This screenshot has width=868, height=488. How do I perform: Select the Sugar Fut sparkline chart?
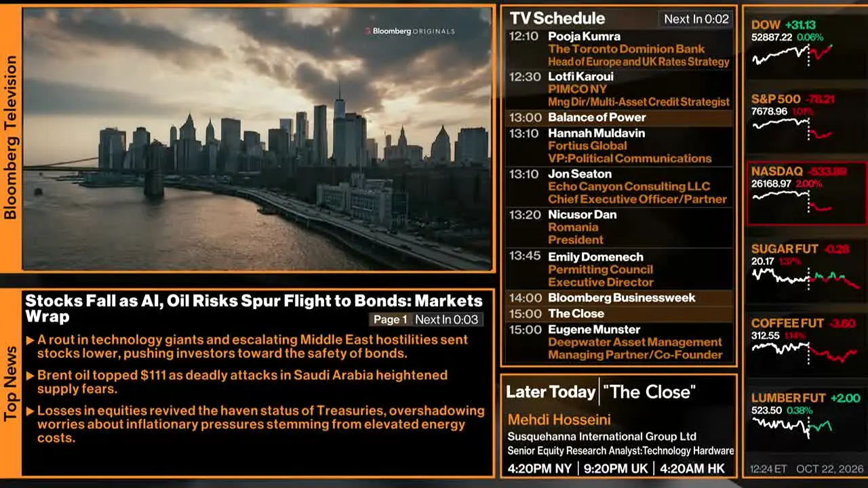(806, 277)
